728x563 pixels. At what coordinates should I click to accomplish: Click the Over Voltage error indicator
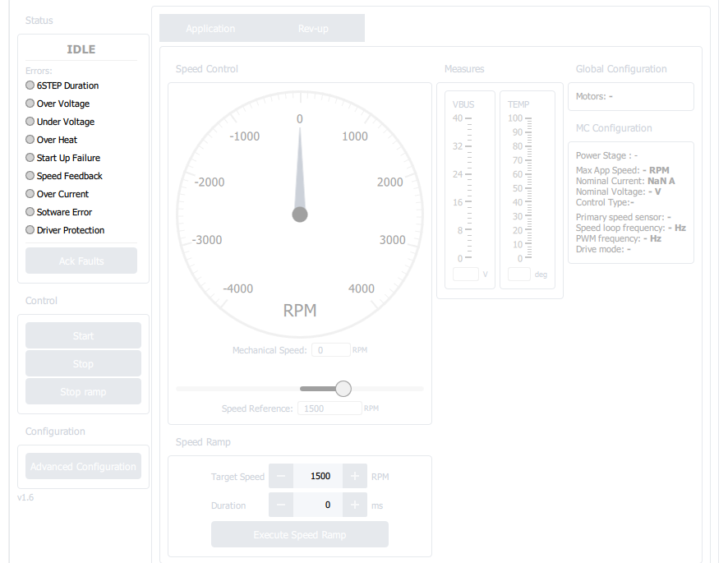coord(30,103)
